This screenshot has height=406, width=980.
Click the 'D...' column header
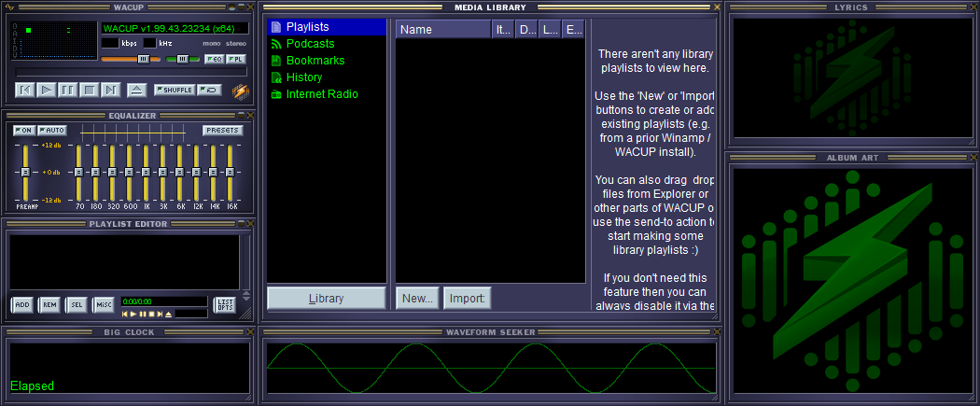(526, 29)
